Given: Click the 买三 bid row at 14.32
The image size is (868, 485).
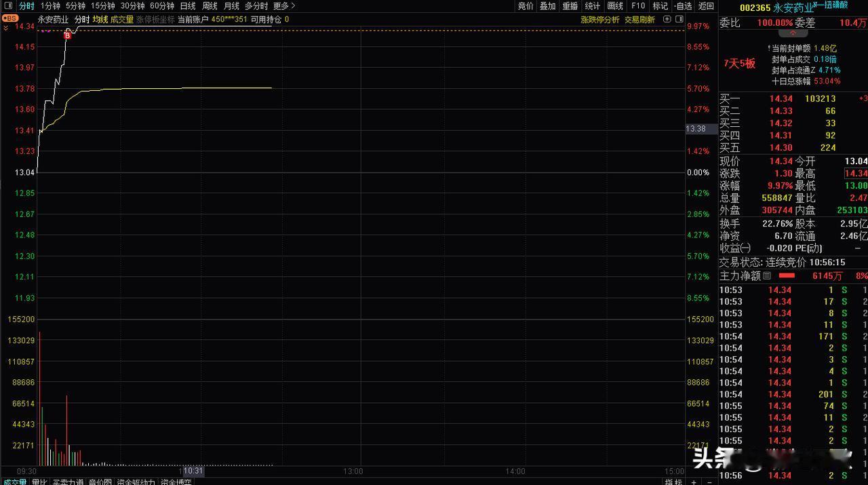Looking at the screenshot, I should 793,123.
